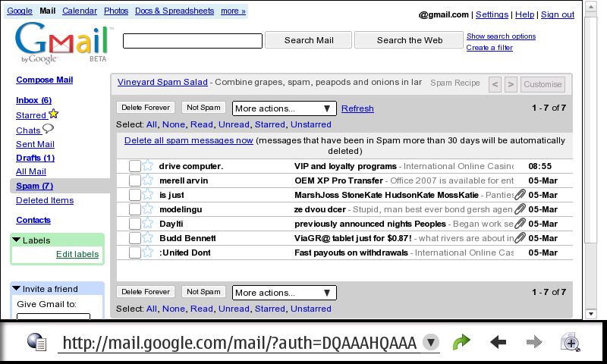607x364 pixels.
Task: Check the Budd Bennett message checkbox
Action: pyautogui.click(x=135, y=238)
